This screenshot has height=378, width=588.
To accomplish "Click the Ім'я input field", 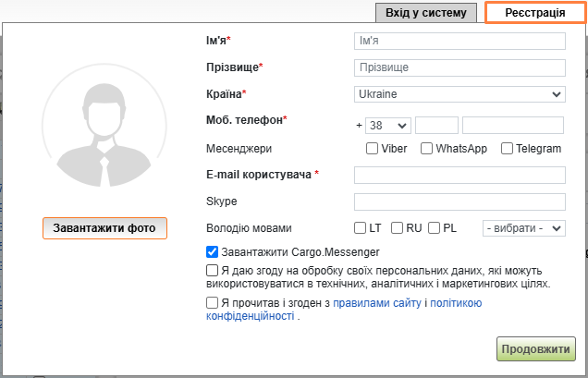I will (x=459, y=42).
